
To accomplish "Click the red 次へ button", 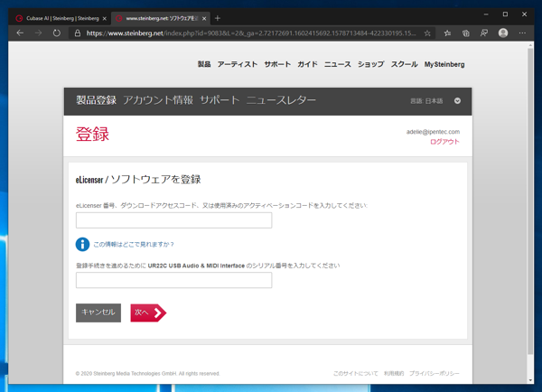I will (x=148, y=313).
